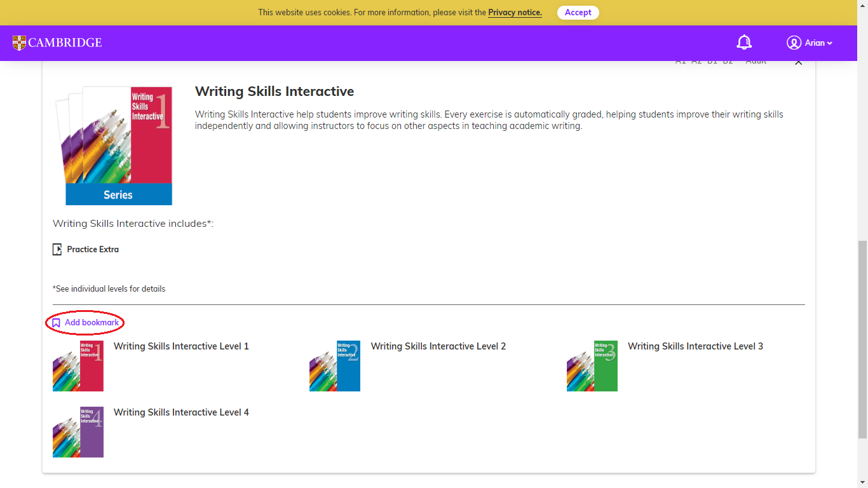Viewport: 868px width, 488px height.
Task: Click the user profile avatar icon
Action: (794, 43)
